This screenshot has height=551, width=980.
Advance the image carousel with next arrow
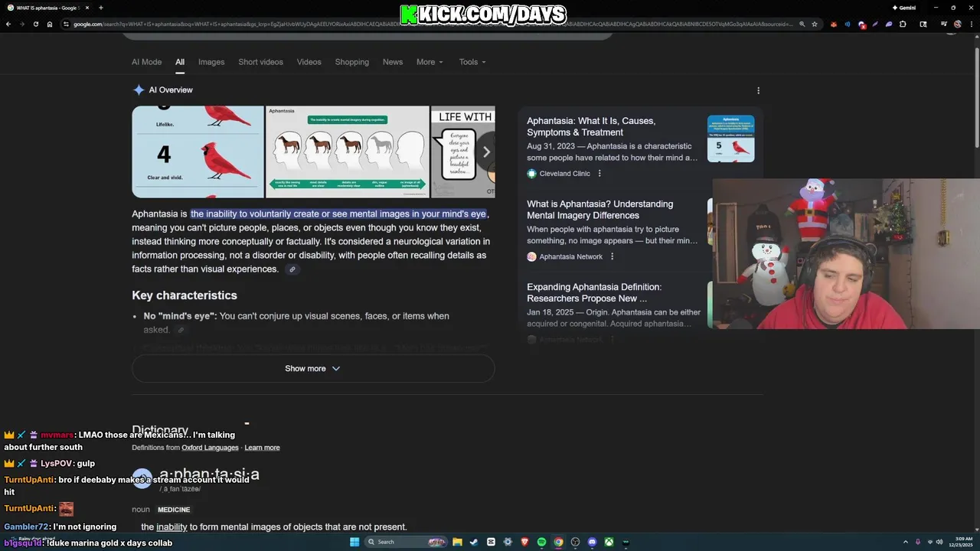[x=485, y=152]
